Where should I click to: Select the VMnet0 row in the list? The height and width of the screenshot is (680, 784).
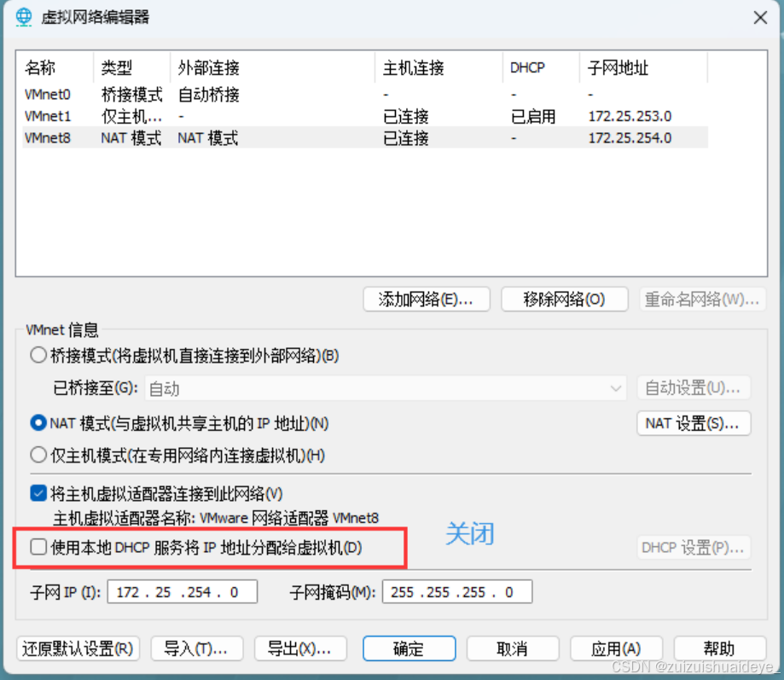[365, 94]
